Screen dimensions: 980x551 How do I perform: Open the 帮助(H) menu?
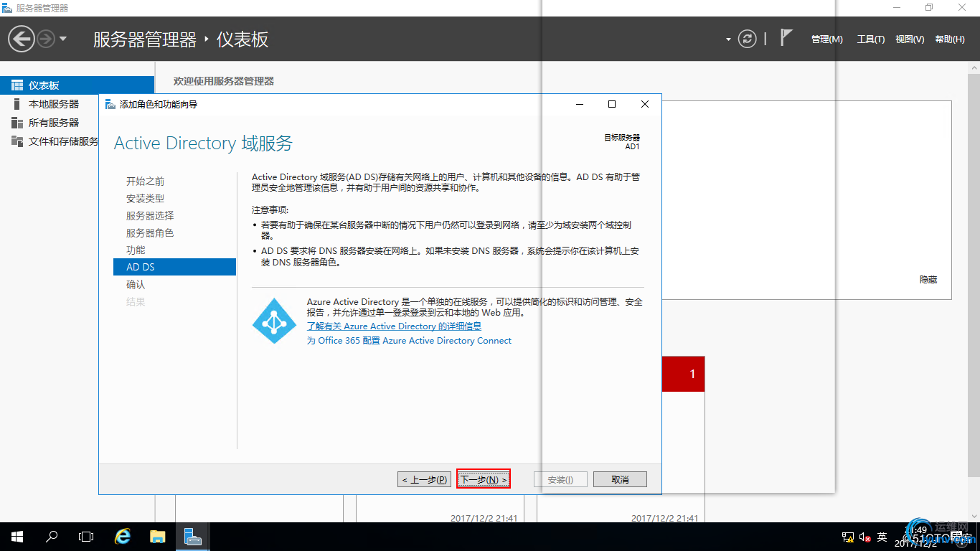(x=950, y=39)
